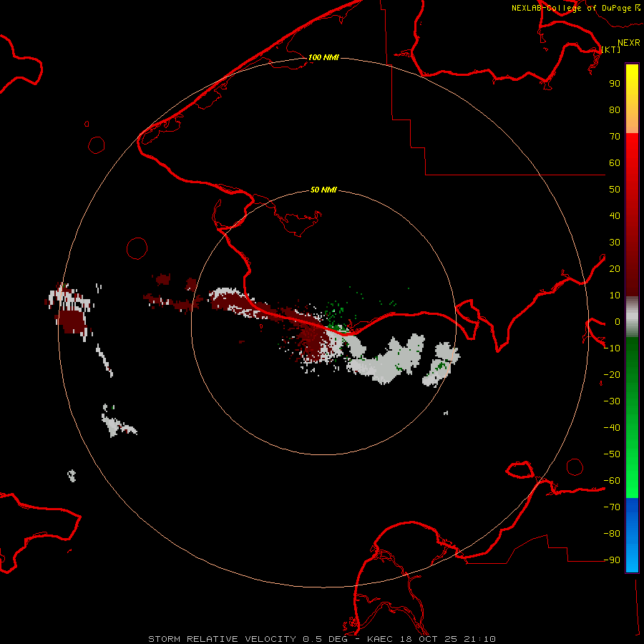
Task: Click the positive 70 colorbar label
Action: 615,137
